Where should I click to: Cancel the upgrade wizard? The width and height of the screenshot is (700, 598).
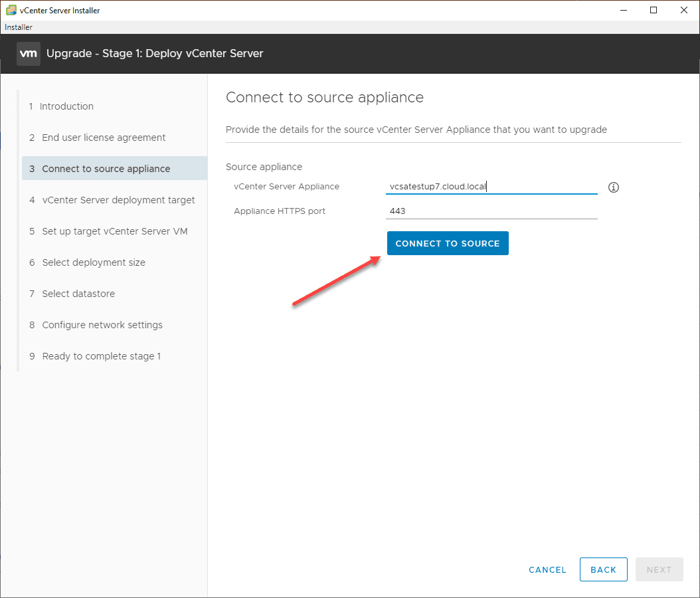tap(547, 569)
